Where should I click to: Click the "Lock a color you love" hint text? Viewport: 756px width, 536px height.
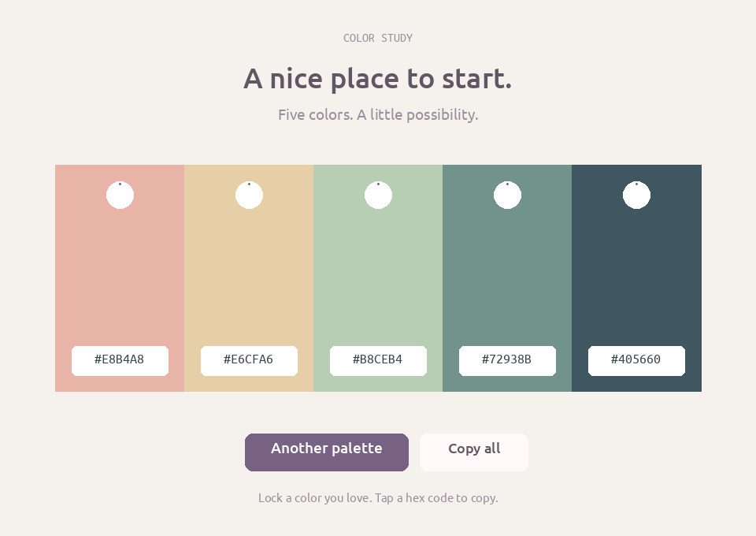coord(378,498)
